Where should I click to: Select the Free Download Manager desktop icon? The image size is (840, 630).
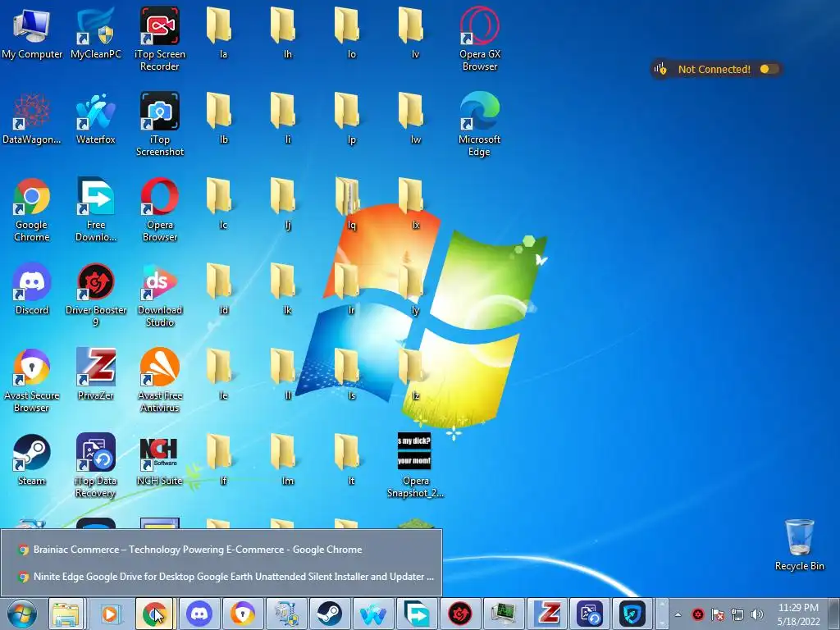coord(96,209)
